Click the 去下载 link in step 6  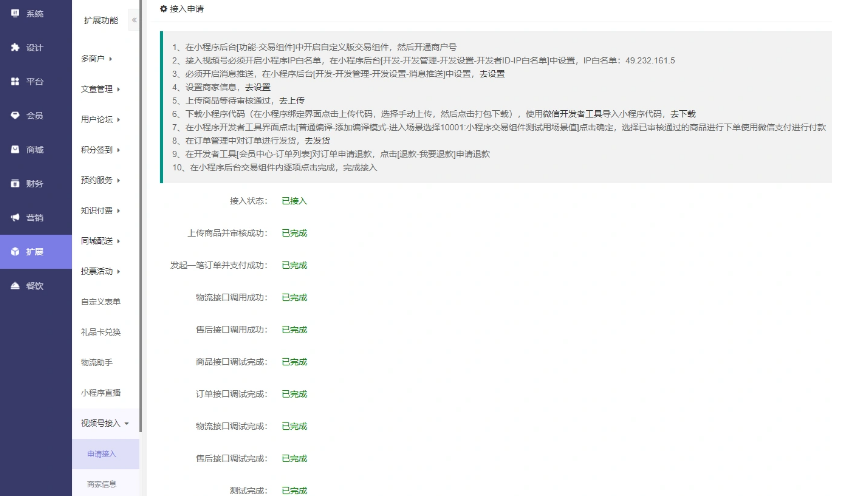(683, 114)
